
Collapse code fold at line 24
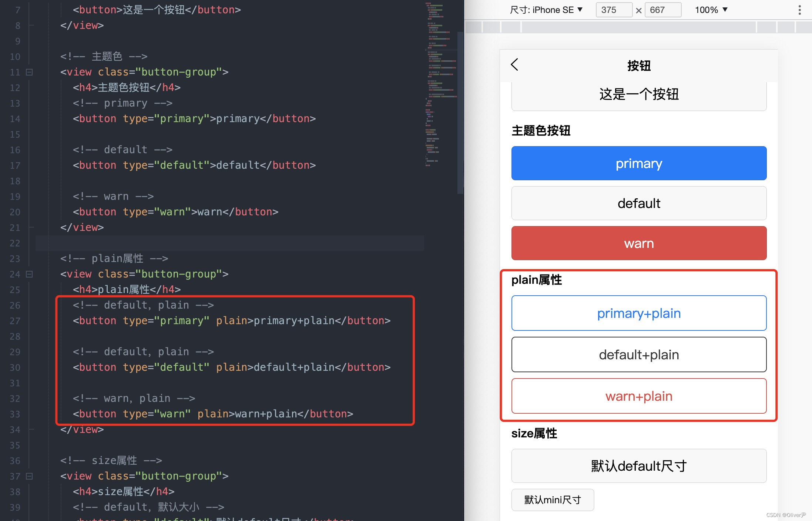[x=29, y=274]
